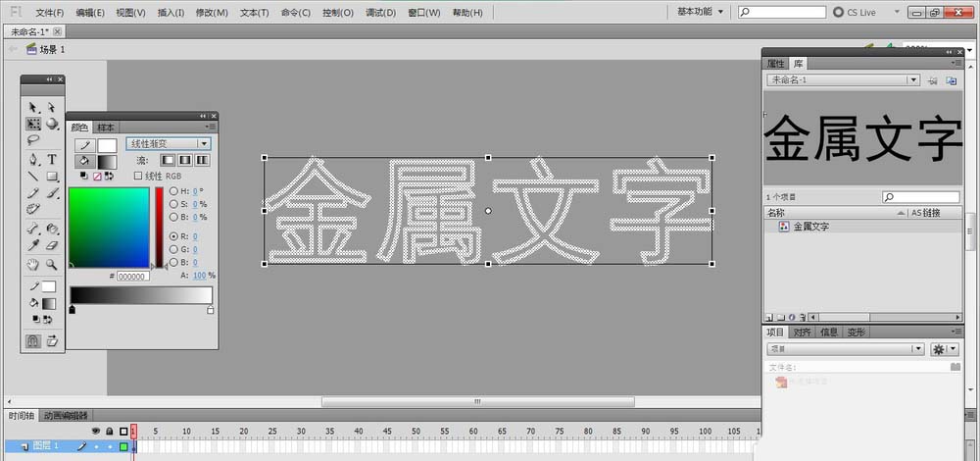This screenshot has height=461, width=980.
Task: Select the Hand tool
Action: pyautogui.click(x=33, y=265)
